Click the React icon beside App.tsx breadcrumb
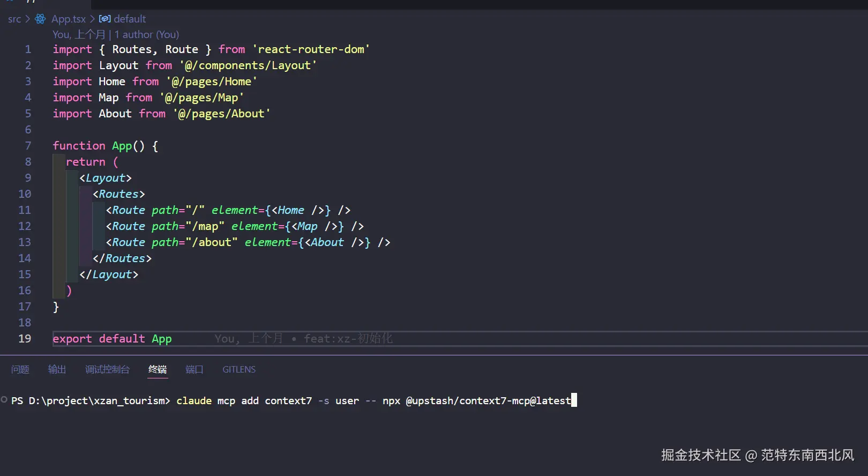 tap(40, 19)
